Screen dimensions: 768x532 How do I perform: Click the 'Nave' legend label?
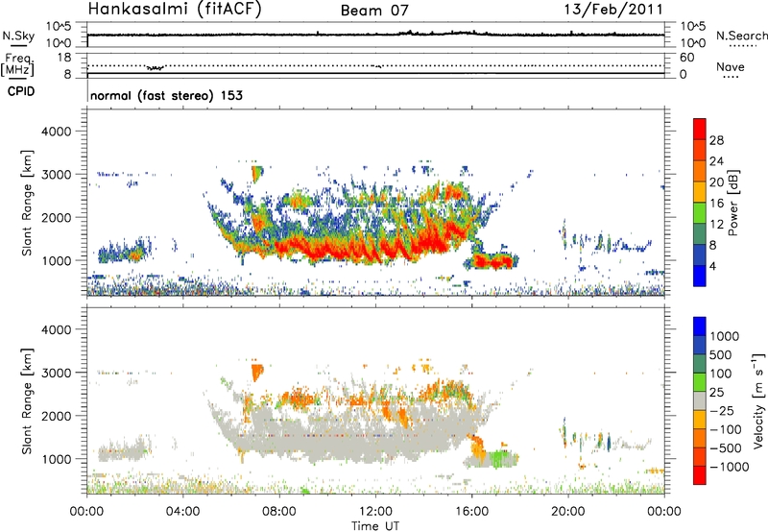(x=731, y=67)
